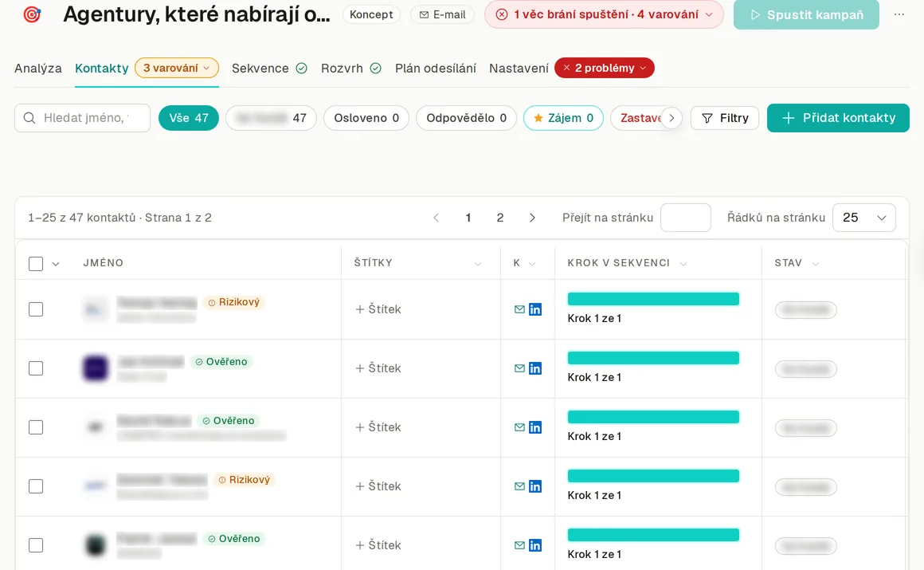
Task: Click LinkedIn icon in fourth contact row
Action: point(535,486)
